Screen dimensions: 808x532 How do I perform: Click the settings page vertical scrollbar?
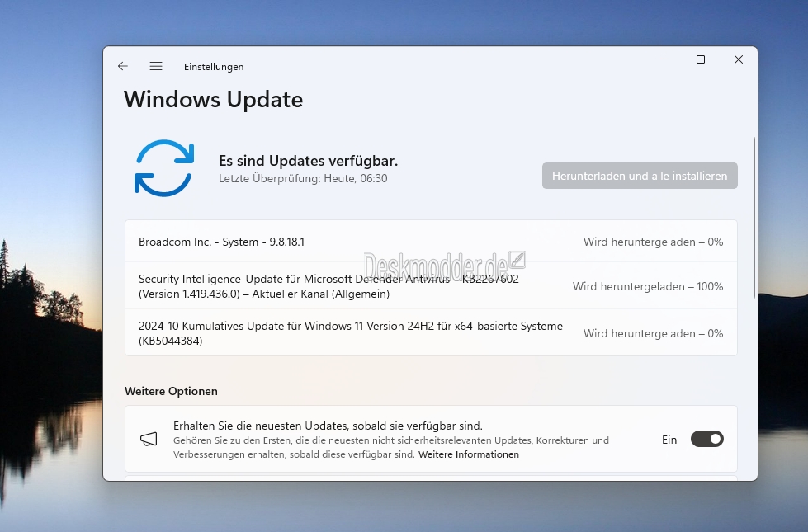point(754,217)
